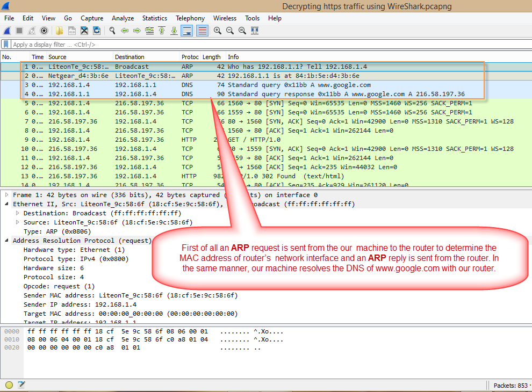Click the Stop capturing packets square icon
532x392 pixels.
tap(19, 31)
